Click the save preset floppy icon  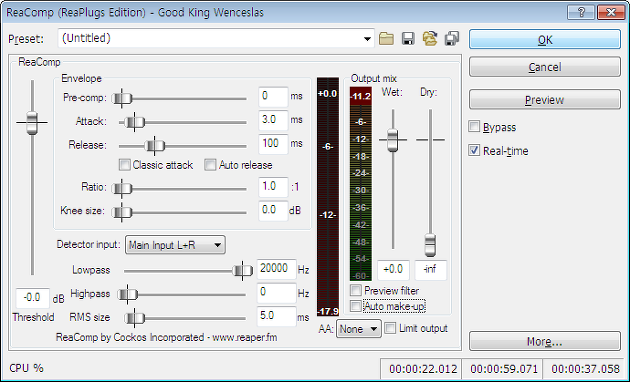[408, 39]
